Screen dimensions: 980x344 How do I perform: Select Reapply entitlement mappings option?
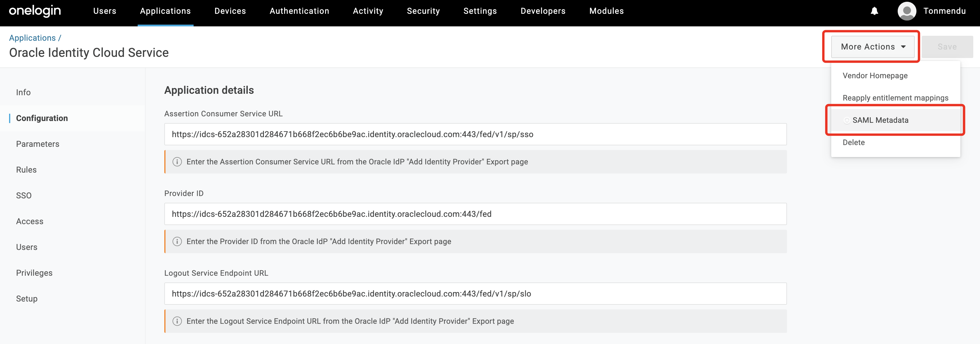coord(895,98)
